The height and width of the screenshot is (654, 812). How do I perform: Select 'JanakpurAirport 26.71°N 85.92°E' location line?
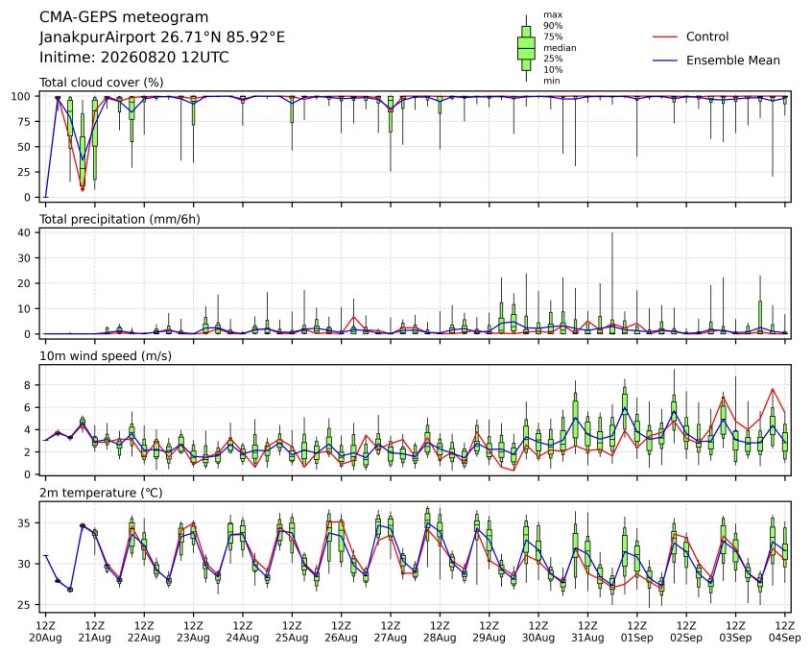click(x=162, y=37)
